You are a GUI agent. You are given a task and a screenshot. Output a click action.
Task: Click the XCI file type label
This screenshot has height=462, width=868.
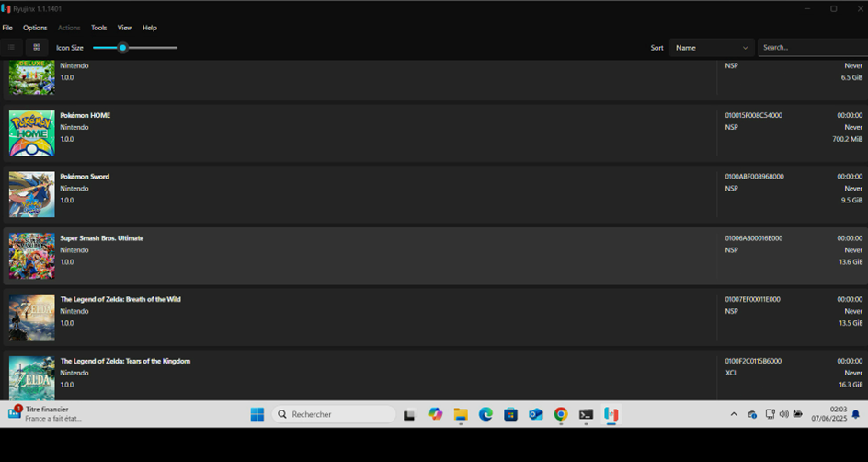(x=731, y=373)
